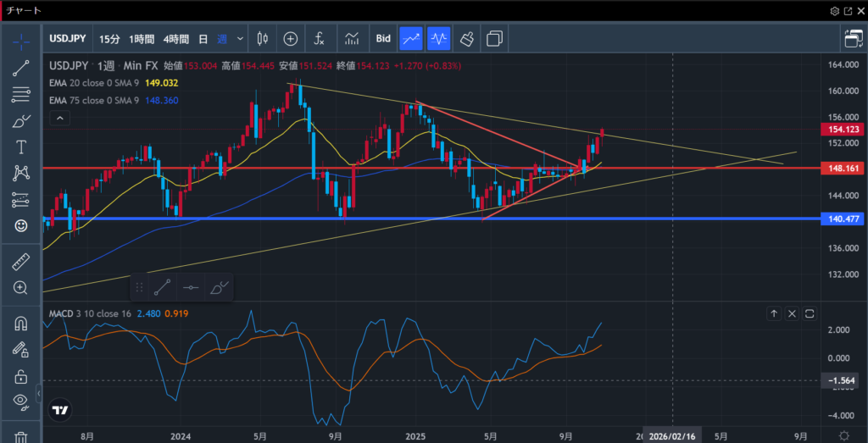Open indicators via the fx icon
Screen dimensions: 868x443
click(319, 38)
